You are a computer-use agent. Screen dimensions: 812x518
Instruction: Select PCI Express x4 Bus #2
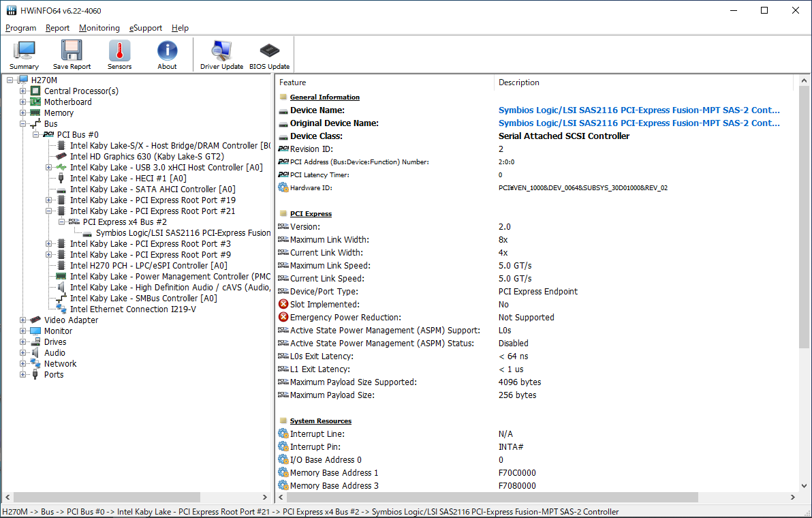pyautogui.click(x=125, y=222)
